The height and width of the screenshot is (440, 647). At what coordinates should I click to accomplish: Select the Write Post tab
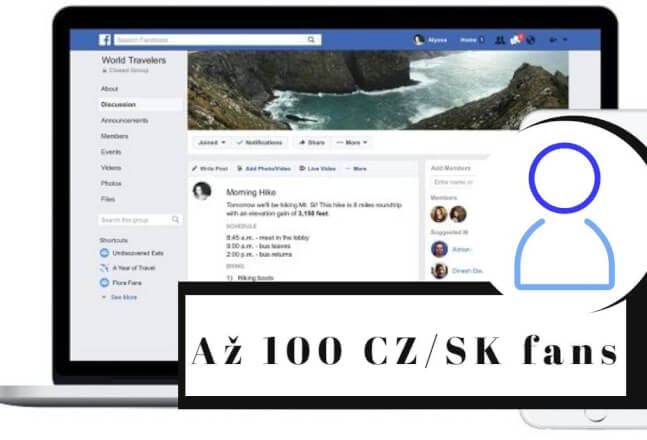tap(210, 168)
